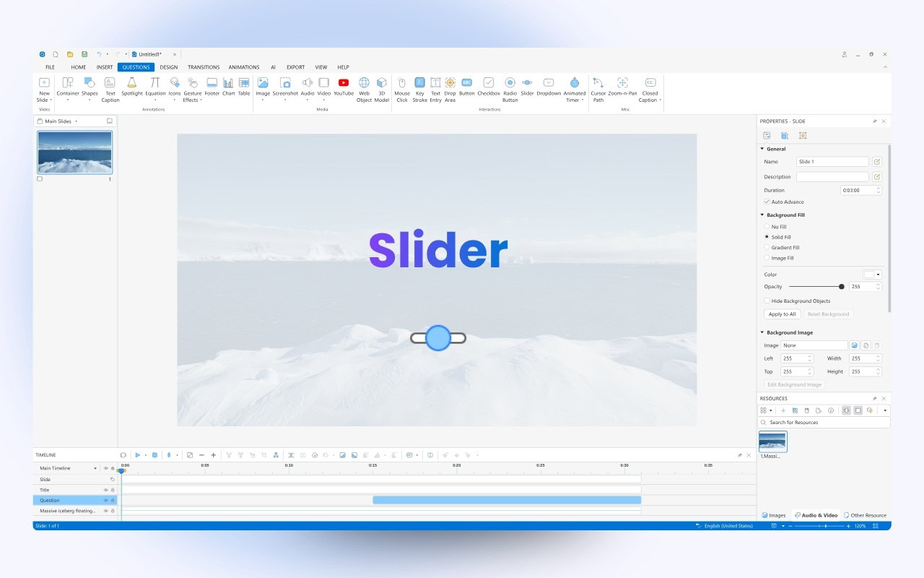Select the No Fill radio option

pos(767,227)
